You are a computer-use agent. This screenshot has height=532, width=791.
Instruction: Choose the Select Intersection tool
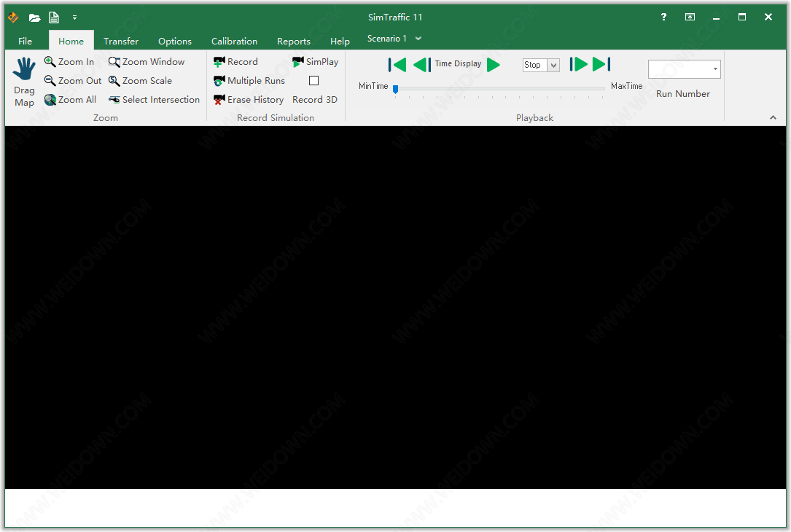(x=155, y=100)
